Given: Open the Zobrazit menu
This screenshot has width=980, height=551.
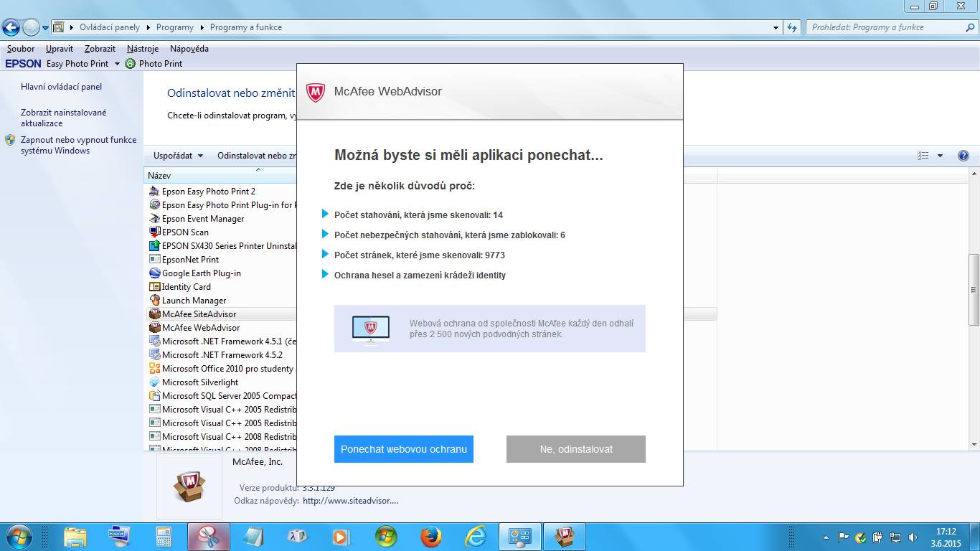Looking at the screenshot, I should tap(100, 49).
